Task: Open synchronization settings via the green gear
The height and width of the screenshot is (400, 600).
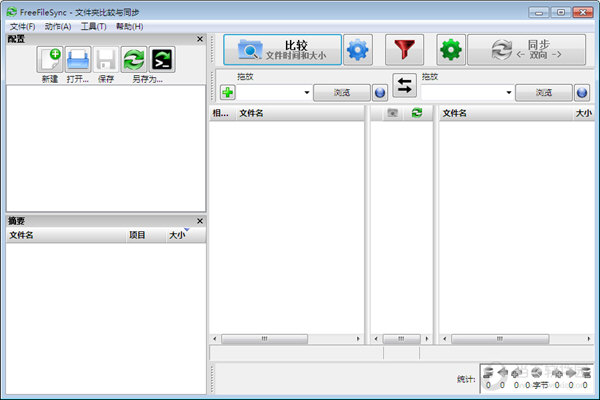Action: pos(451,50)
